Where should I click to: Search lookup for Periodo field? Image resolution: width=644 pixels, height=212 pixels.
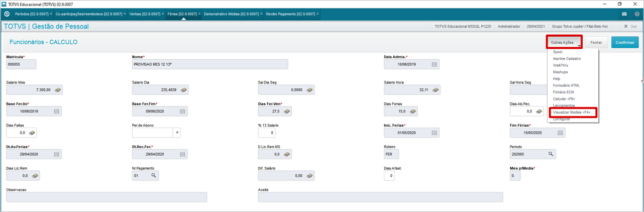pyautogui.click(x=551, y=154)
